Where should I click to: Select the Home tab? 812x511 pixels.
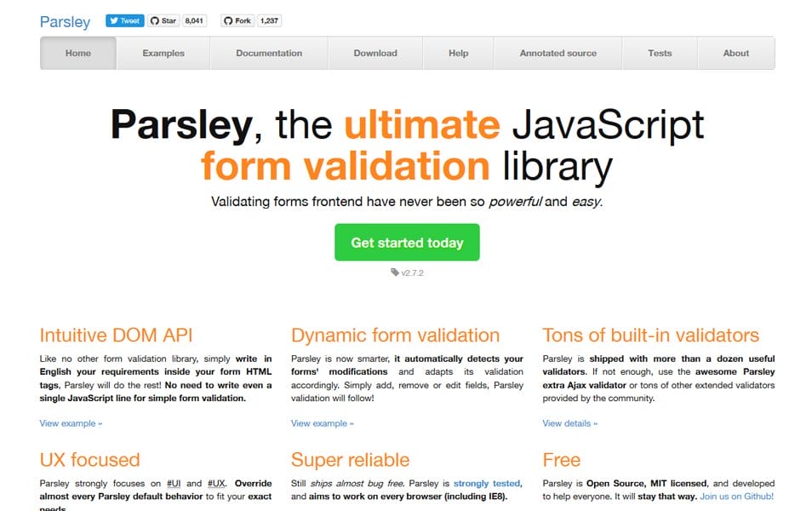tap(78, 53)
